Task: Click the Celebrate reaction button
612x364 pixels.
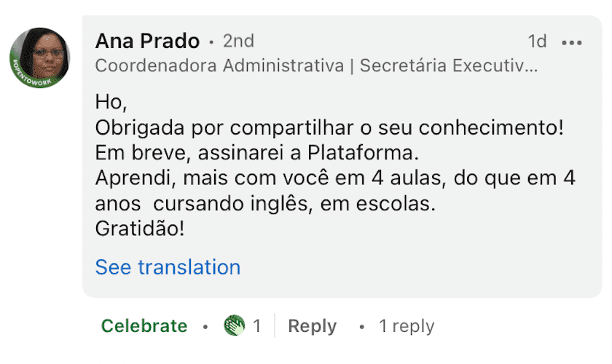Action: pos(144,326)
